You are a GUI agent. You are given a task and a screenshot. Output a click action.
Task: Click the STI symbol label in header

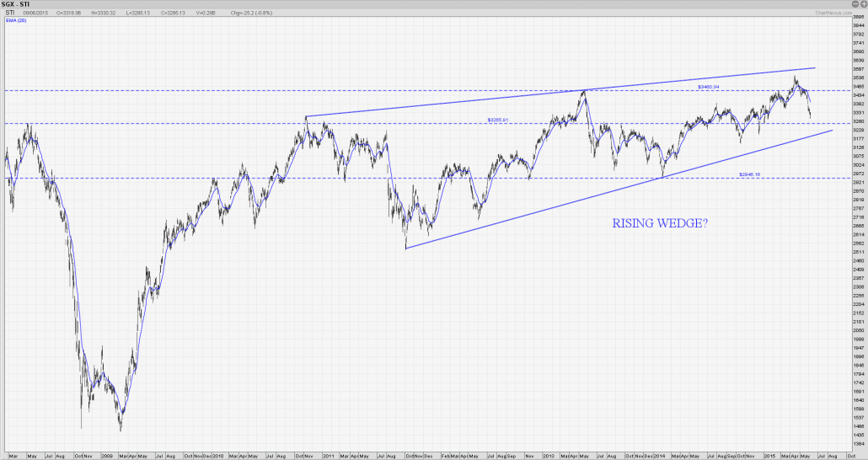click(10, 13)
